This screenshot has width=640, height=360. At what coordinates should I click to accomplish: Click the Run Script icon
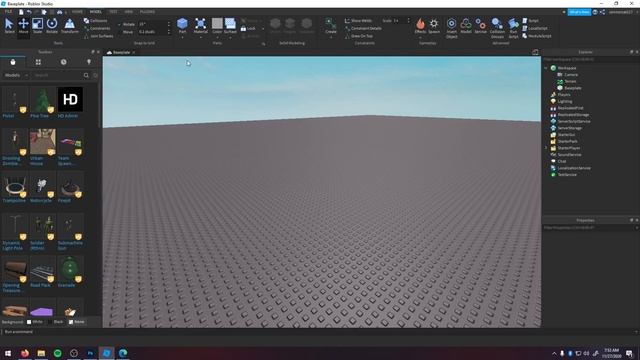[x=513, y=27]
